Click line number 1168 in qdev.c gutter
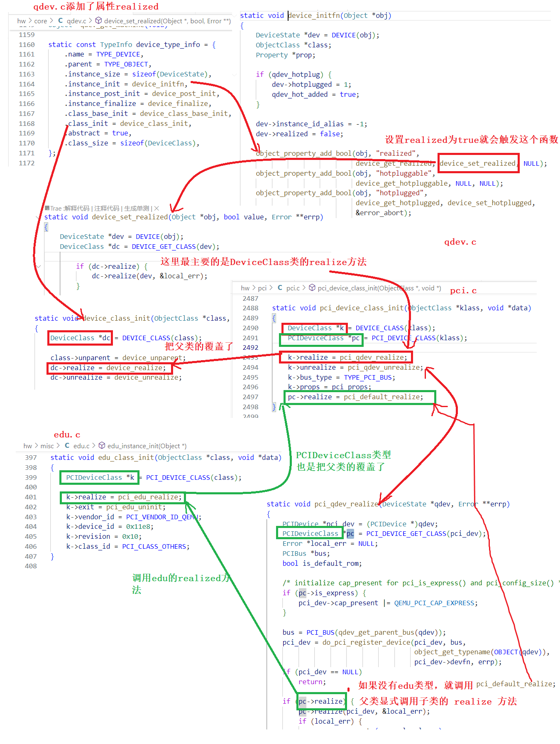Screen dimensions: 560x744 pos(27,123)
